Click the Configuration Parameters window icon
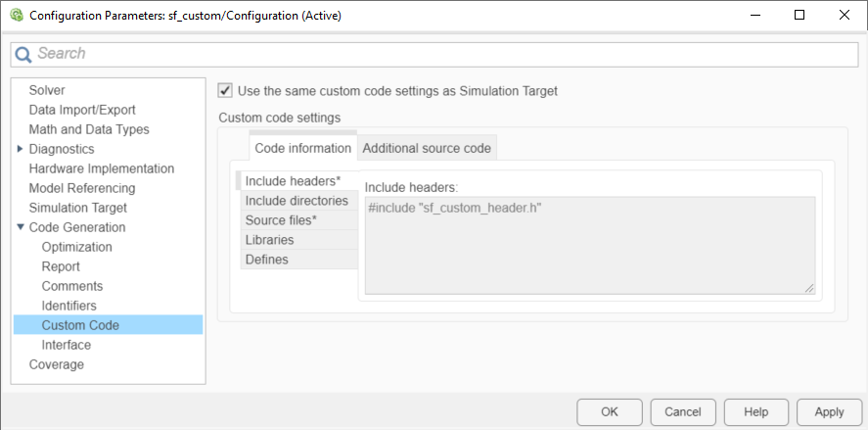This screenshot has height=430, width=868. click(16, 16)
